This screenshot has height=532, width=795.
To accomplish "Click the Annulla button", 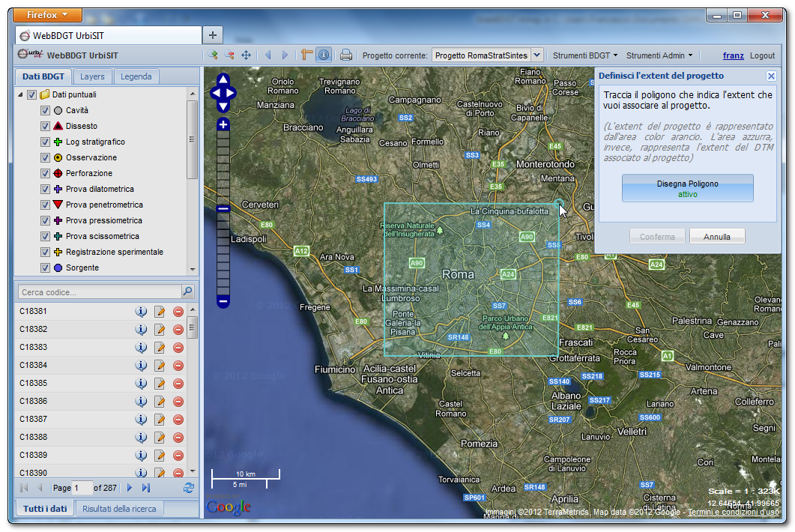I will (717, 237).
